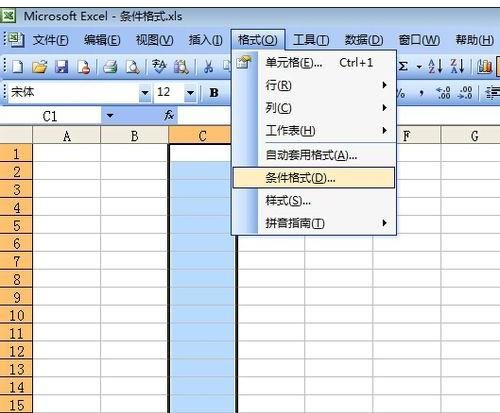Viewport: 500px width, 413px height.
Task: Select row 1 header
Action: click(16, 153)
